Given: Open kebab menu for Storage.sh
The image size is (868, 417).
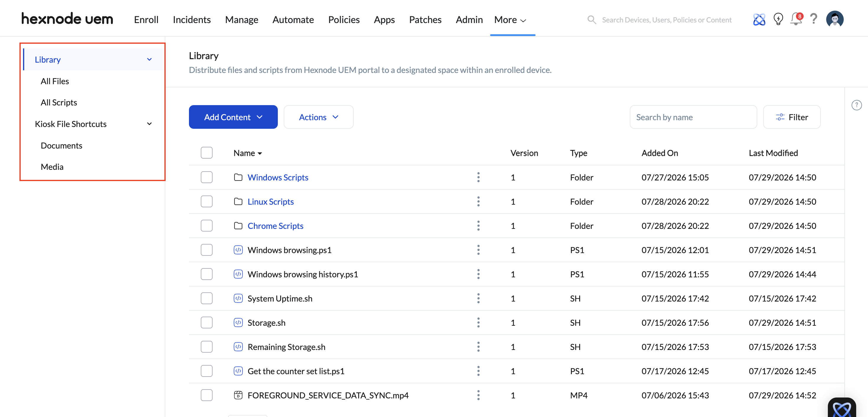Looking at the screenshot, I should point(478,322).
